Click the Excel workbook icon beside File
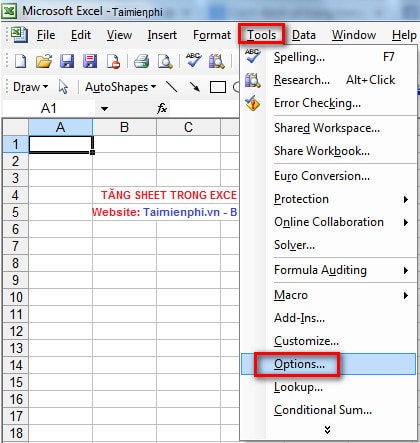 [x=19, y=35]
